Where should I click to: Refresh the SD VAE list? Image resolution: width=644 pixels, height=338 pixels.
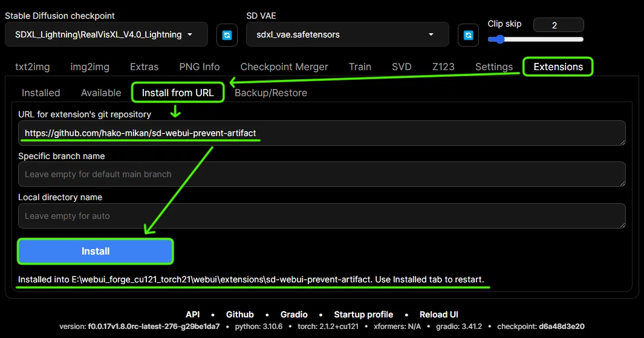(468, 35)
